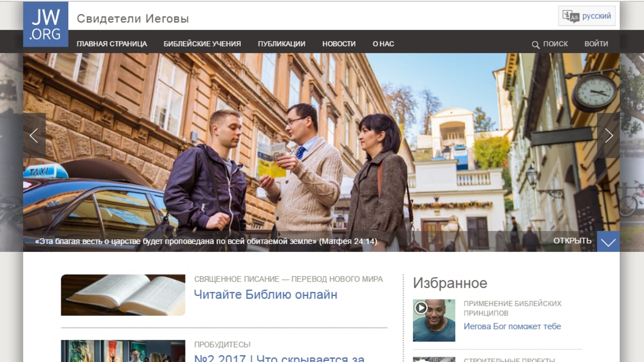Click the JW.ORG logo

point(46,24)
